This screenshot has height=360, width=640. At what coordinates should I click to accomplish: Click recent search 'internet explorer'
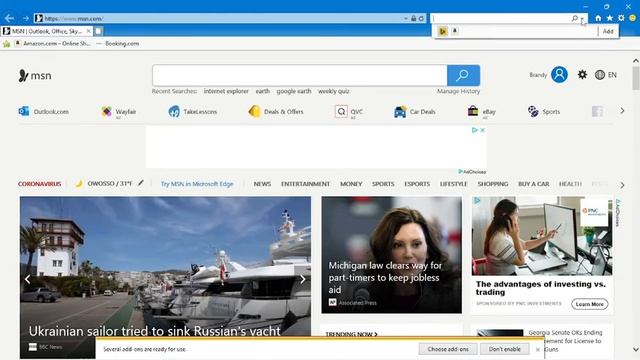[226, 91]
